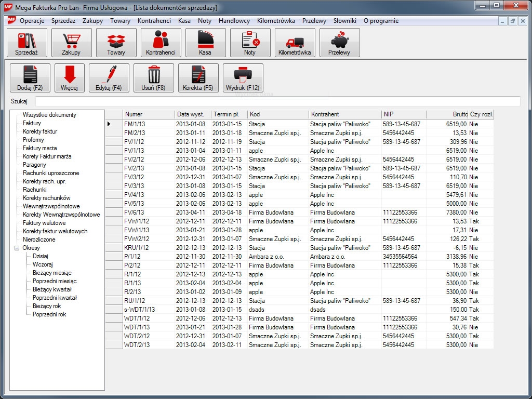Image resolution: width=532 pixels, height=399 pixels.
Task: Open the Kasa cash register icon
Action: (x=206, y=43)
